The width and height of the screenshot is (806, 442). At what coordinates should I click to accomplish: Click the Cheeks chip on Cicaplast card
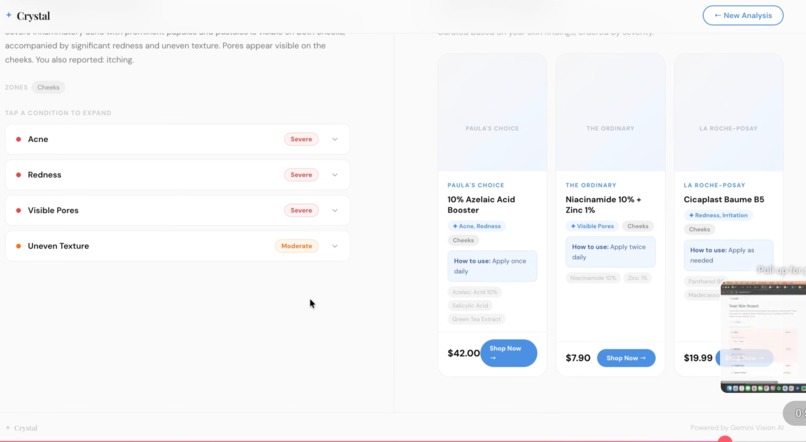(x=699, y=229)
